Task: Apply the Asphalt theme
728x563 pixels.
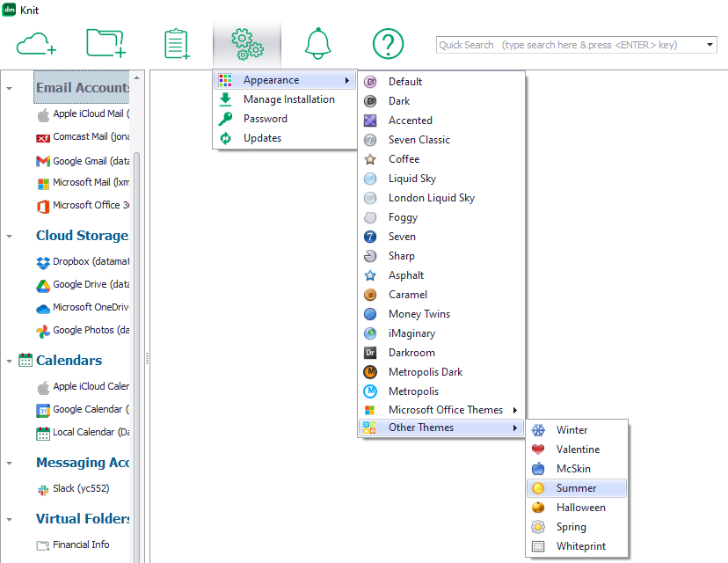Action: 440,275
